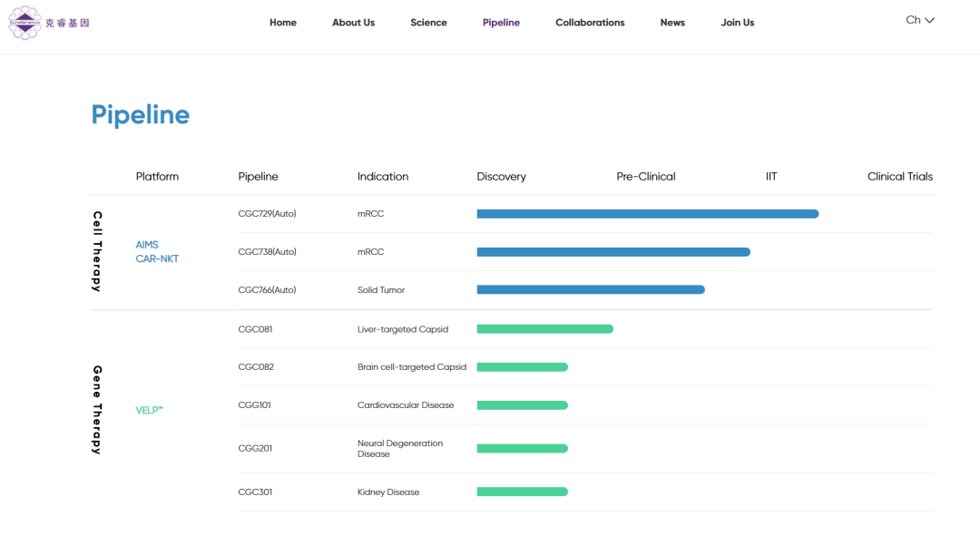Click the CGG101 pipeline entry
The height and width of the screenshot is (545, 980).
click(x=254, y=405)
